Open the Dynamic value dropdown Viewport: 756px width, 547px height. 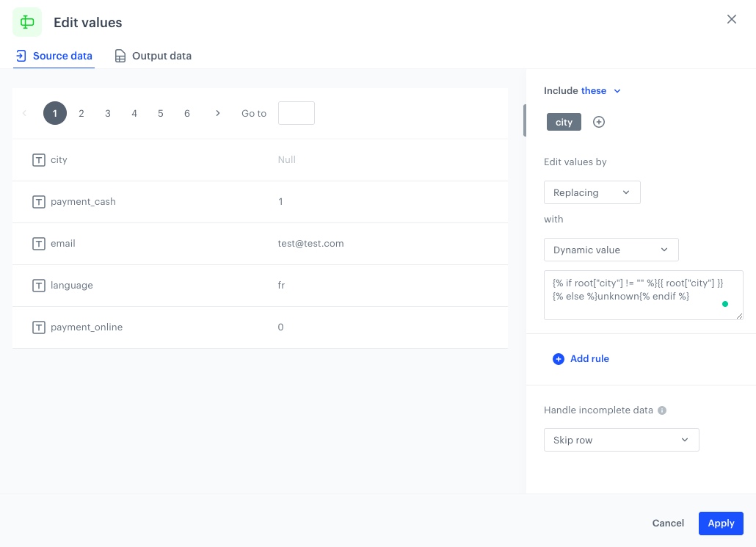(611, 250)
